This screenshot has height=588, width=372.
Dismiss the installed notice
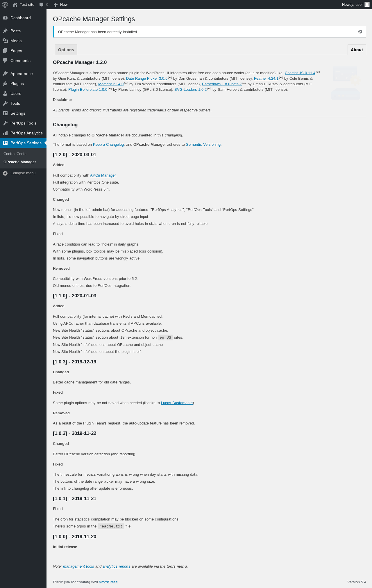[360, 32]
